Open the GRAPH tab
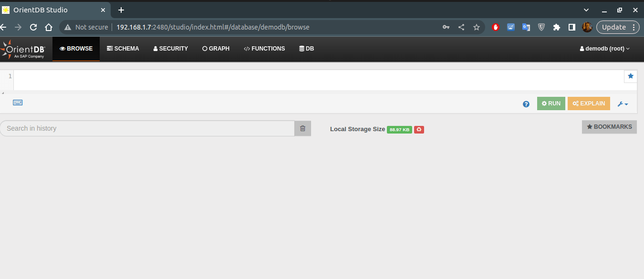644x279 pixels. 216,49
